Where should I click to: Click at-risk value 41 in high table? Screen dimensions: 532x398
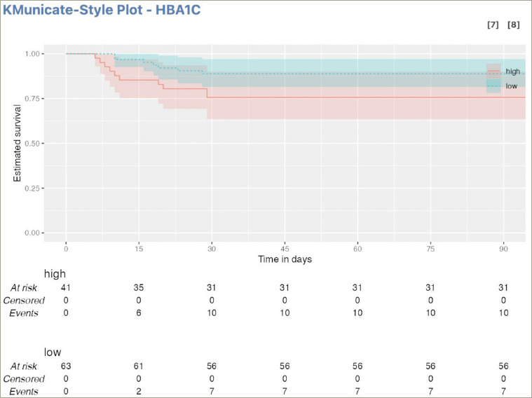[66, 287]
